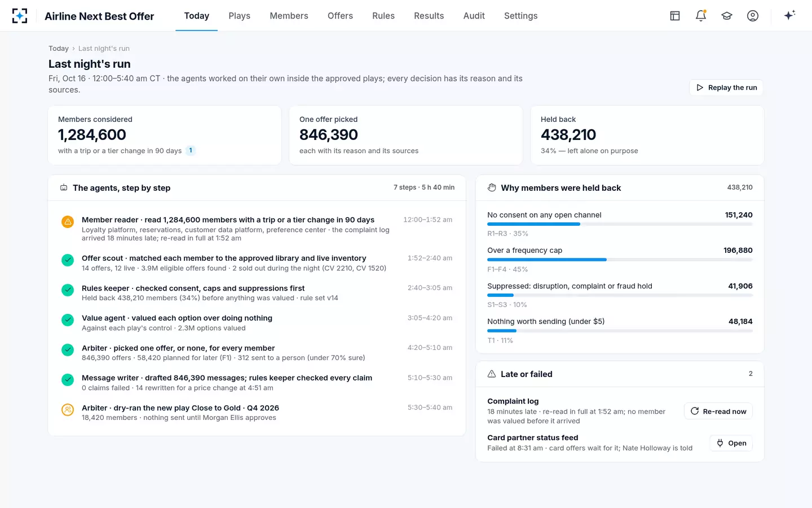The width and height of the screenshot is (812, 508).
Task: Open the user account profile icon
Action: click(x=753, y=16)
